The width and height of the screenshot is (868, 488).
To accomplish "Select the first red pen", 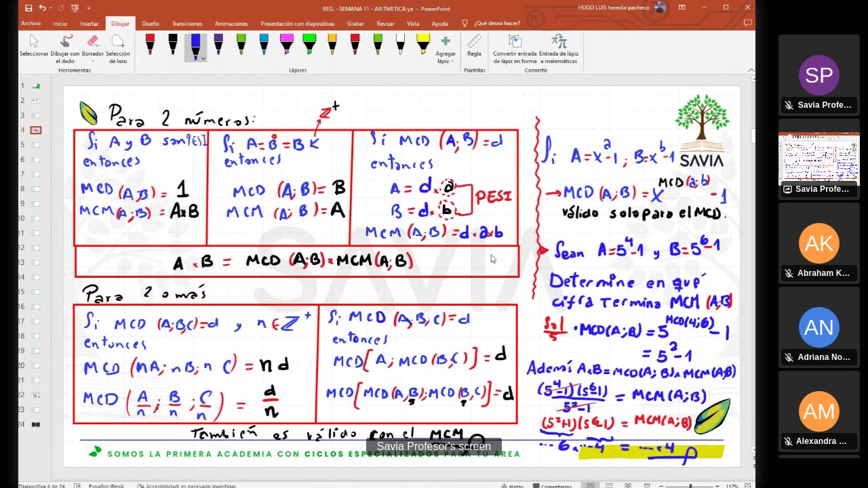I will click(150, 45).
